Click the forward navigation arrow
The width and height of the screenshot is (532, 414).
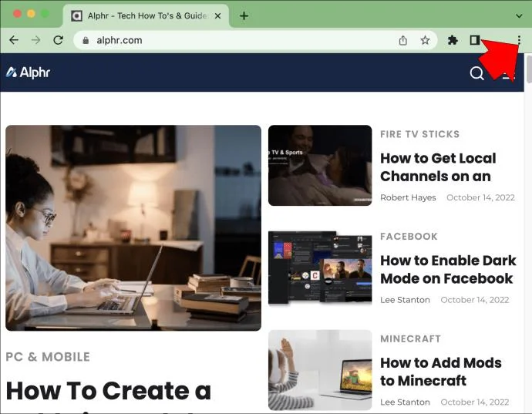click(x=35, y=40)
